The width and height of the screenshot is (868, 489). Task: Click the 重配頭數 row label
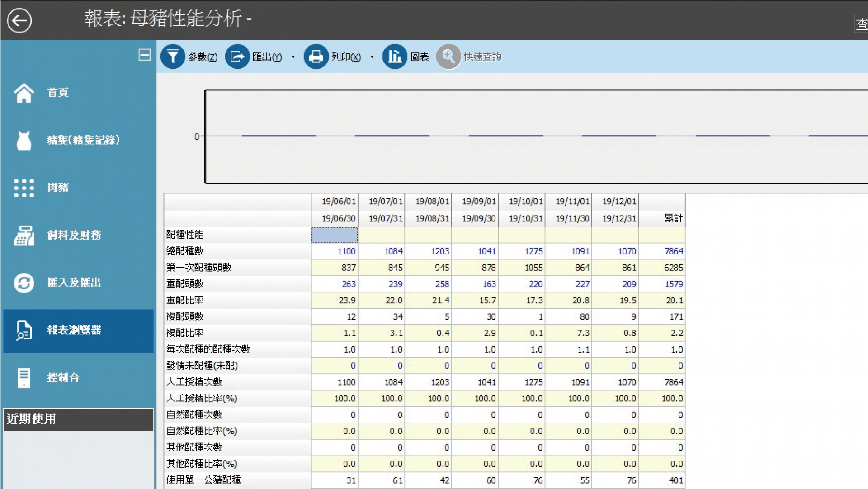(185, 284)
